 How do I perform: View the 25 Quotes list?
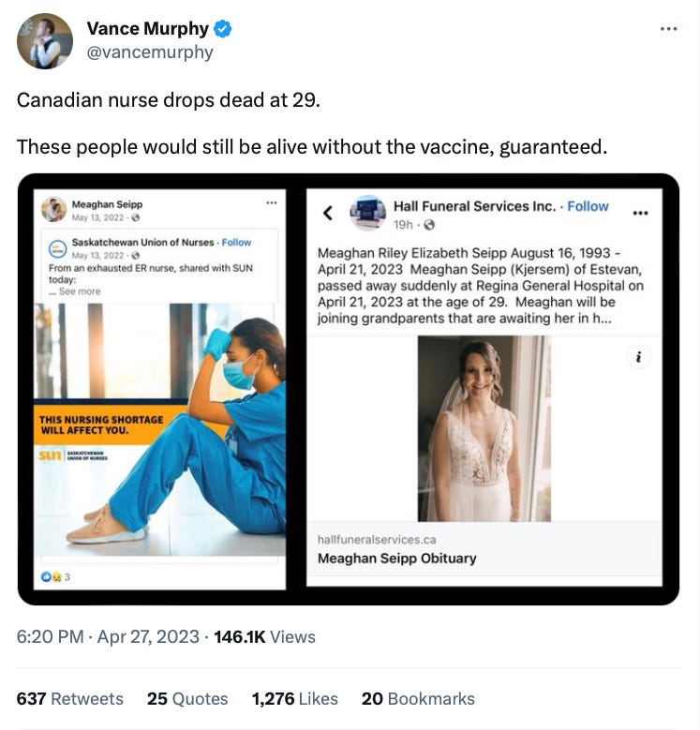pos(187,698)
